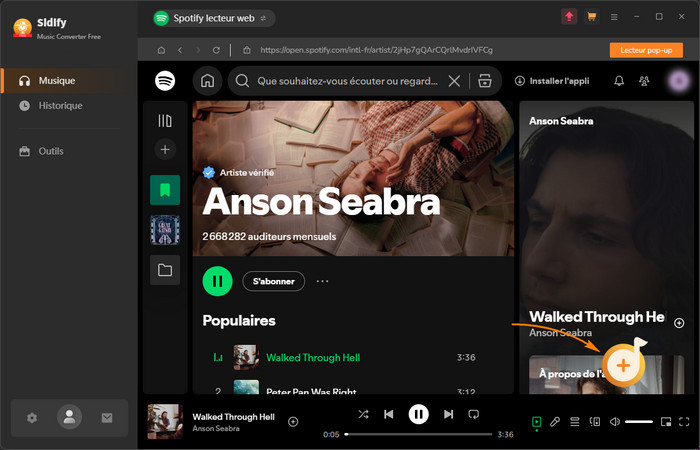Viewport: 700px width, 450px height.
Task: Open the Outils section
Action: 50,151
